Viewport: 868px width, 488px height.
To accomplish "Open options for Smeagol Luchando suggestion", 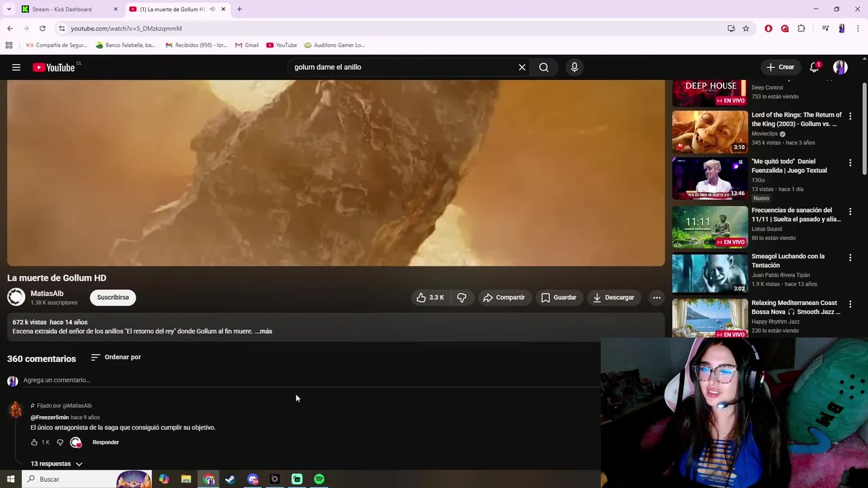I will [850, 258].
